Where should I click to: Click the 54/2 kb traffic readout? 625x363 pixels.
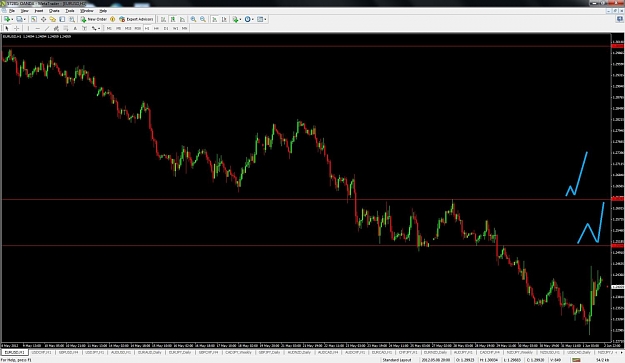click(602, 360)
